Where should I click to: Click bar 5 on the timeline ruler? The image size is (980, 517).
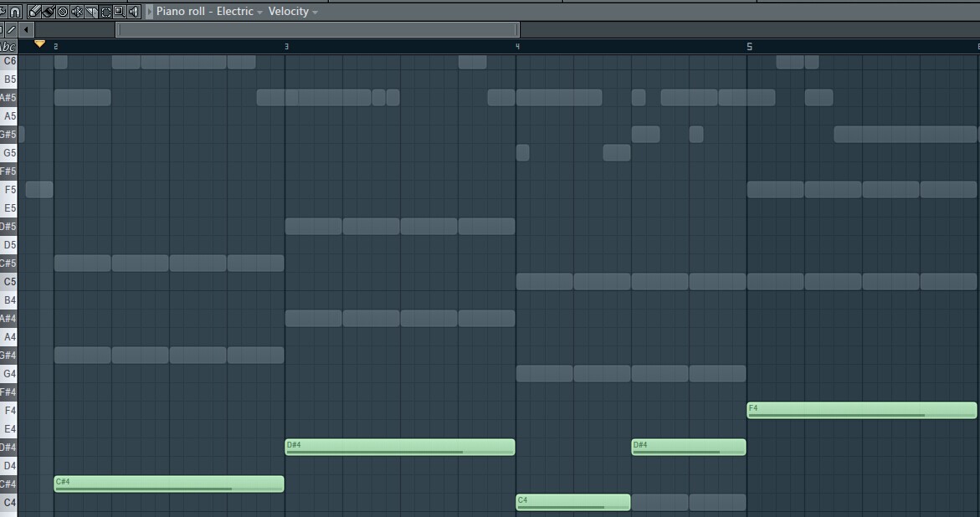pyautogui.click(x=749, y=46)
